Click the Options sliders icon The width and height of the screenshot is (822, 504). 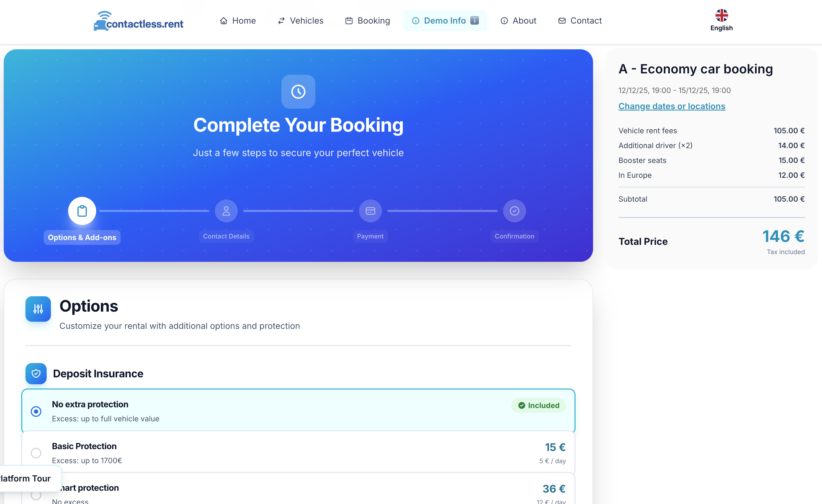click(38, 309)
